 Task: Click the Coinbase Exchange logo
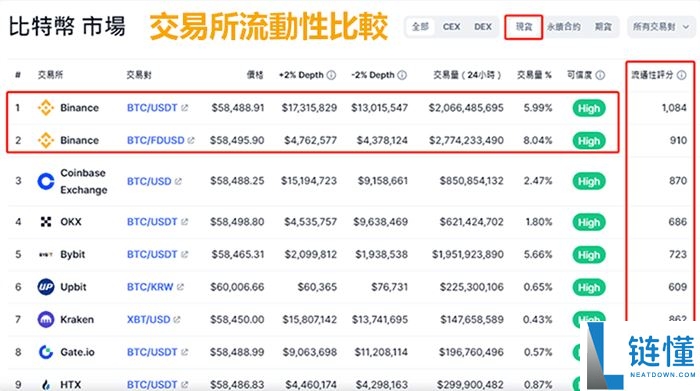pos(46,181)
